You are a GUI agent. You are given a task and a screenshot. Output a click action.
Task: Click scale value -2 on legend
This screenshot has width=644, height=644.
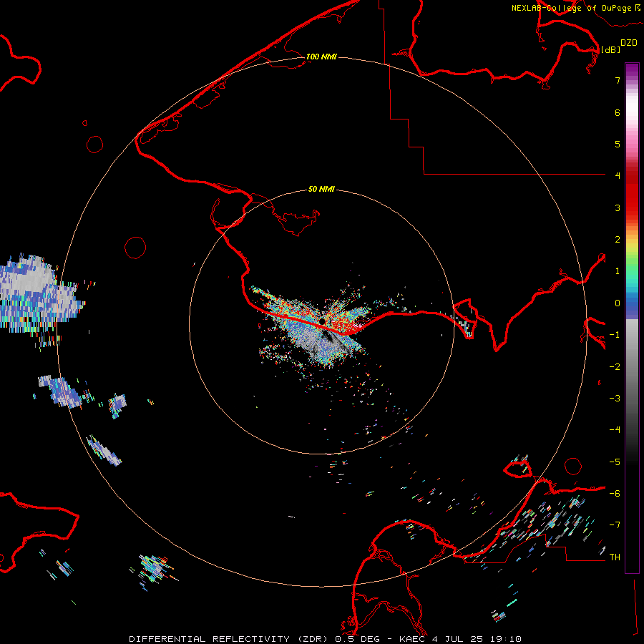615,367
